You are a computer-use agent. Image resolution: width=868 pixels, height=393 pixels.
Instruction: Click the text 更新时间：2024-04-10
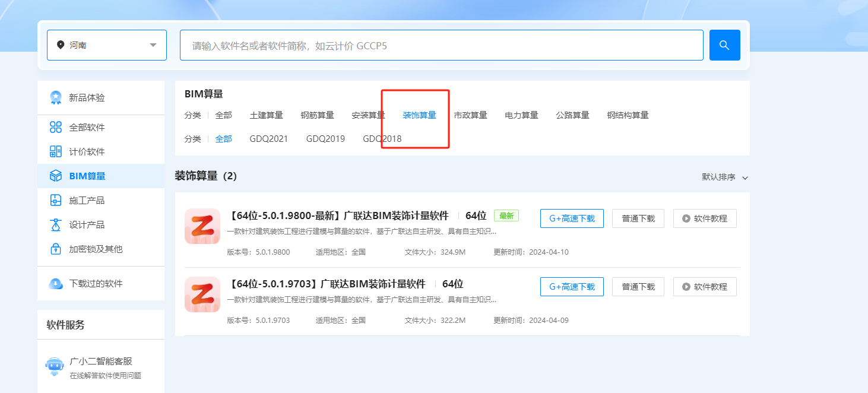point(531,252)
